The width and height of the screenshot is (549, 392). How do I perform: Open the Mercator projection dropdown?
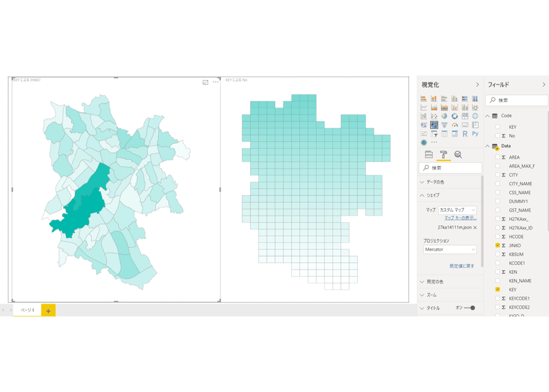coord(450,249)
